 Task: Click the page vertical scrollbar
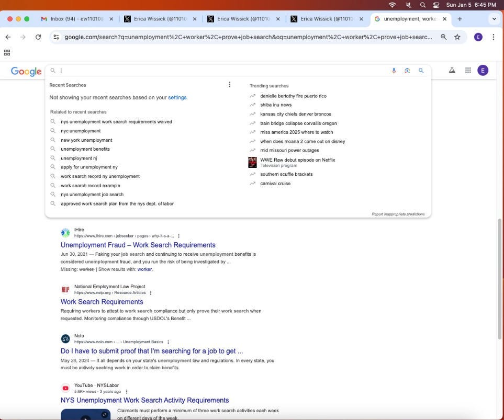coord(499,279)
